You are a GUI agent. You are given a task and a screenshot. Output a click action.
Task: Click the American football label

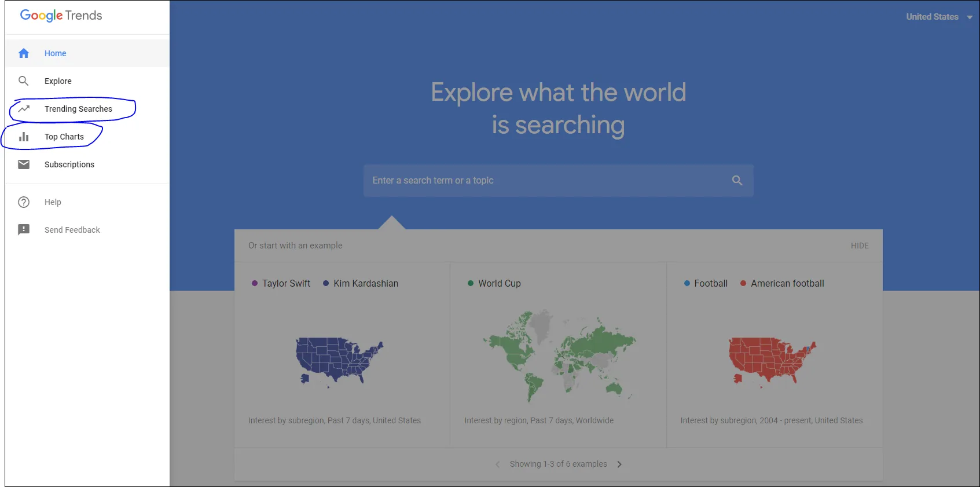pos(787,283)
